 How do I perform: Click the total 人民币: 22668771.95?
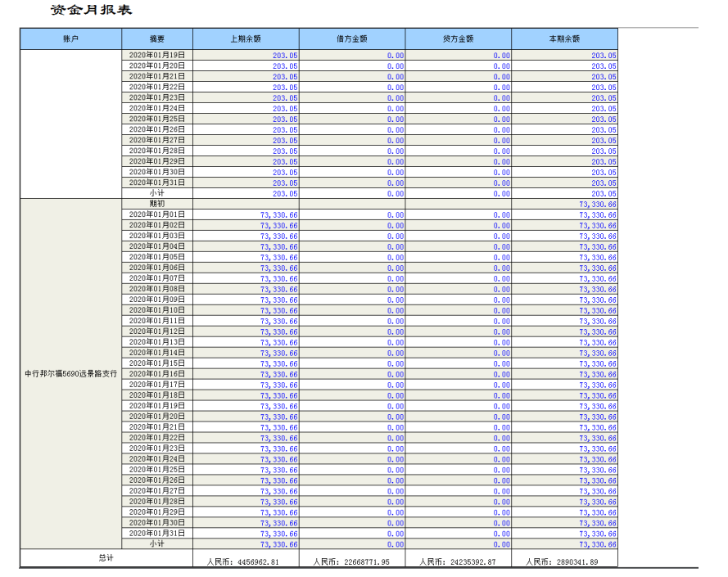pos(351,561)
